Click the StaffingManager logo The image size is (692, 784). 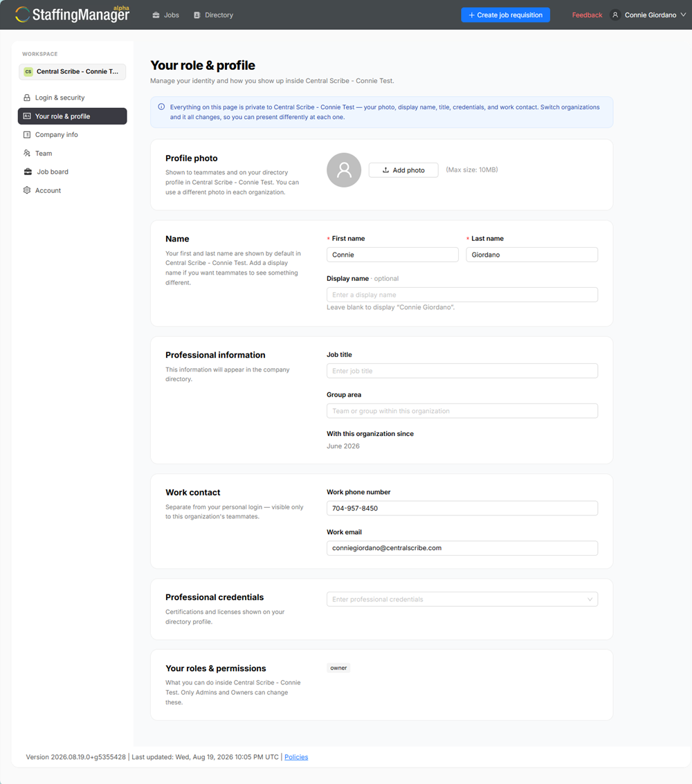pyautogui.click(x=73, y=15)
